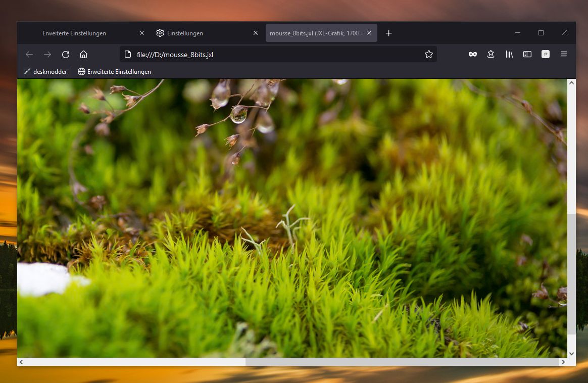Toggle the sidebar view
588x383 pixels.
click(527, 55)
